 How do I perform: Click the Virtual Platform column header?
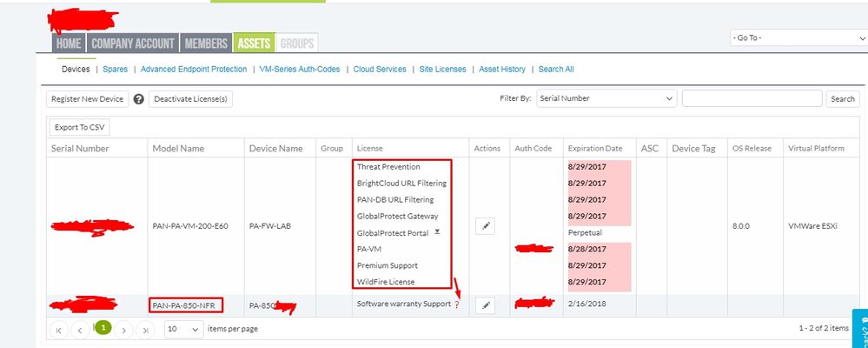[816, 148]
